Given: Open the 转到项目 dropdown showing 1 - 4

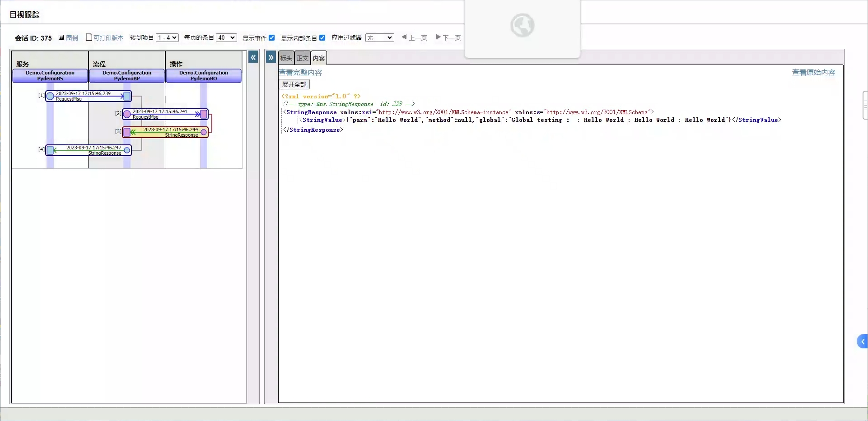Looking at the screenshot, I should coord(167,37).
